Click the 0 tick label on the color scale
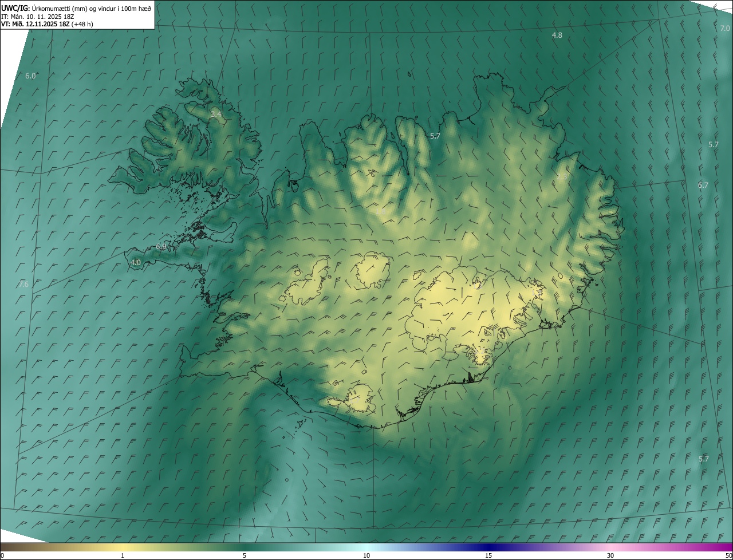Image resolution: width=733 pixels, height=560 pixels. (x=2, y=555)
